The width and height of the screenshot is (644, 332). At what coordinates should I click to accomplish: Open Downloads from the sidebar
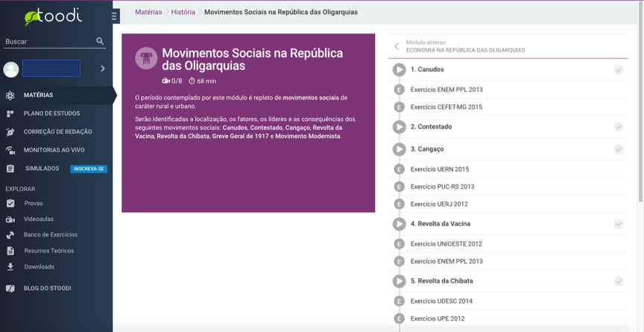(39, 266)
